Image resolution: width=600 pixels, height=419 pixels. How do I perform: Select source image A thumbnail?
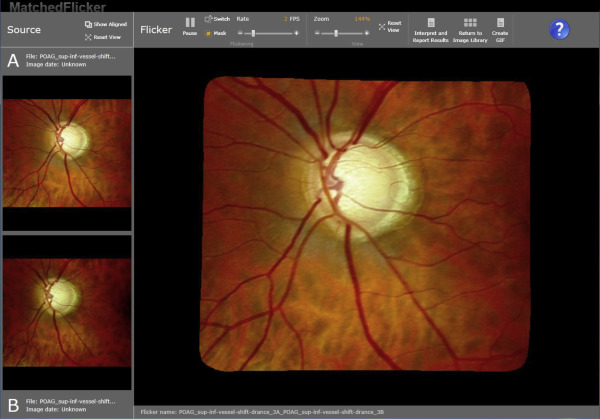click(66, 151)
